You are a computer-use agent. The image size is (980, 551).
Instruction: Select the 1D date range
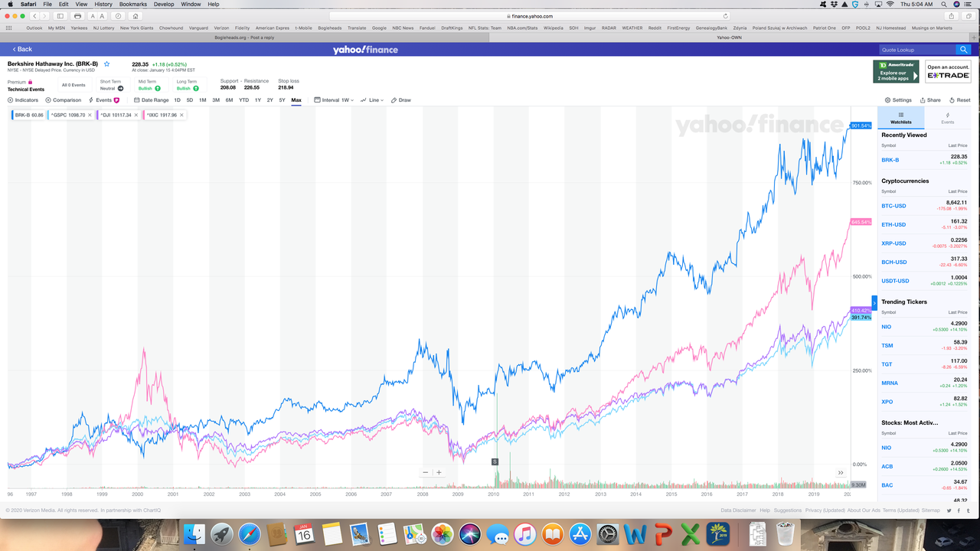coord(178,100)
